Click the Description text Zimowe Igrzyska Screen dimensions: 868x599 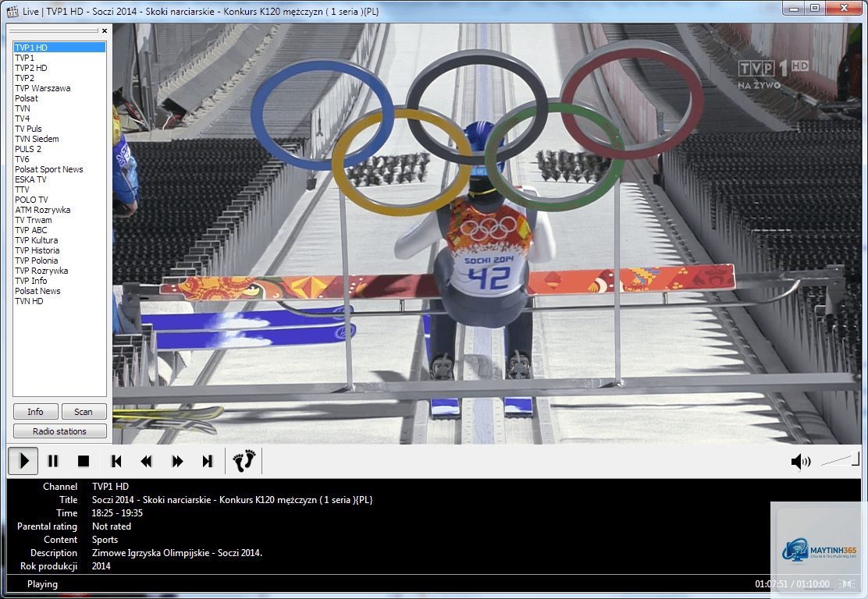tap(176, 553)
